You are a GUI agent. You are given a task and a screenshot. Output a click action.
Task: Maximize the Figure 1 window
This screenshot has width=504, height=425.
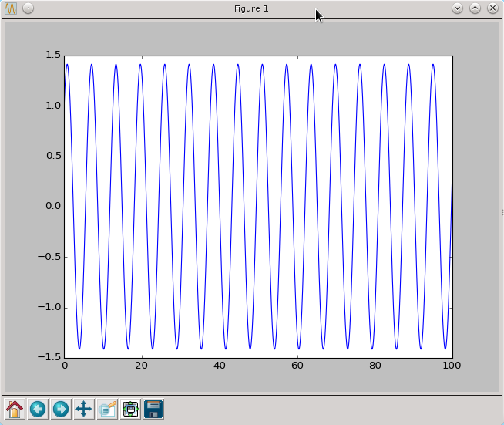click(475, 8)
